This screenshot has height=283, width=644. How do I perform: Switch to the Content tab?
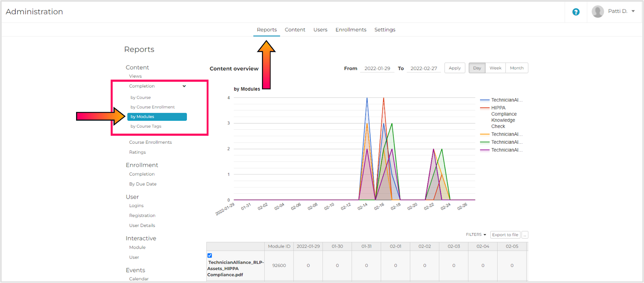295,30
